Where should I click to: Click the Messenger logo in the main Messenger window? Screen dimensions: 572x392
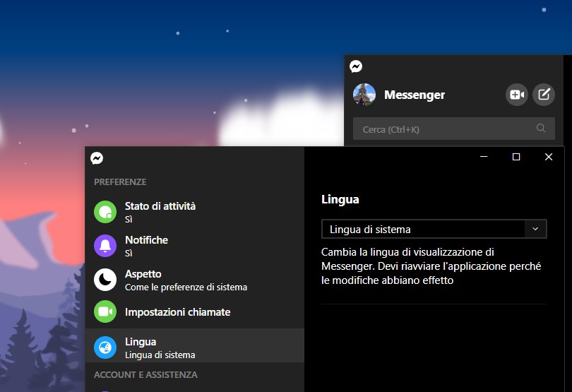pyautogui.click(x=356, y=66)
